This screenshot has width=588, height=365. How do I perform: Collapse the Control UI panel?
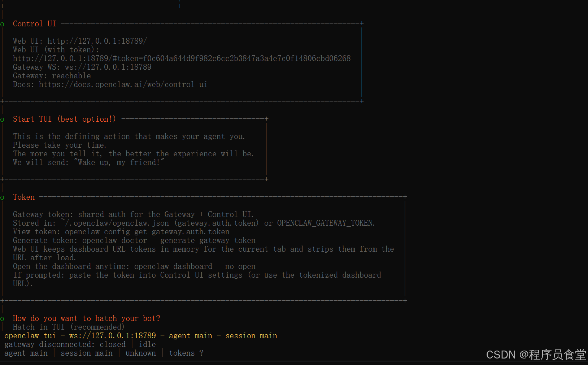(x=34, y=23)
